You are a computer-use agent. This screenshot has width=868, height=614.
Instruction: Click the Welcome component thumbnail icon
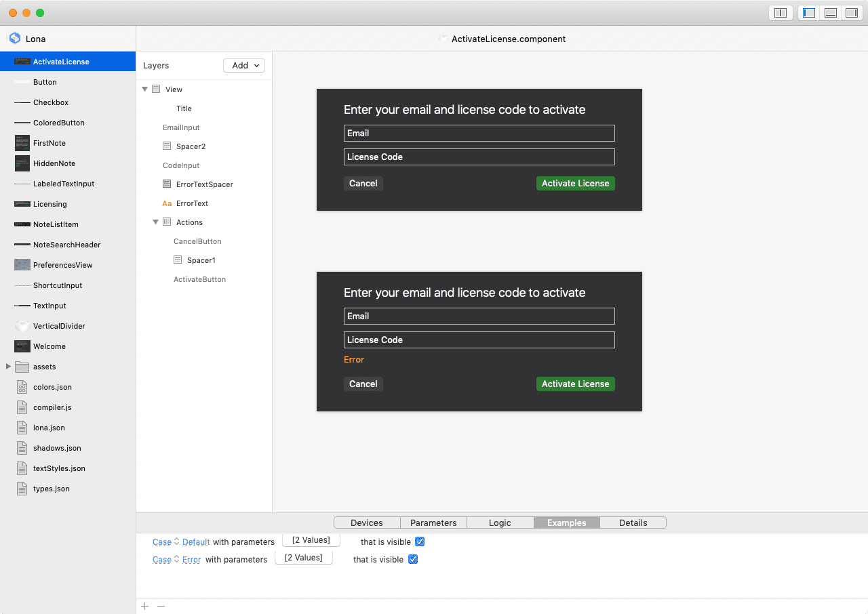tap(22, 346)
